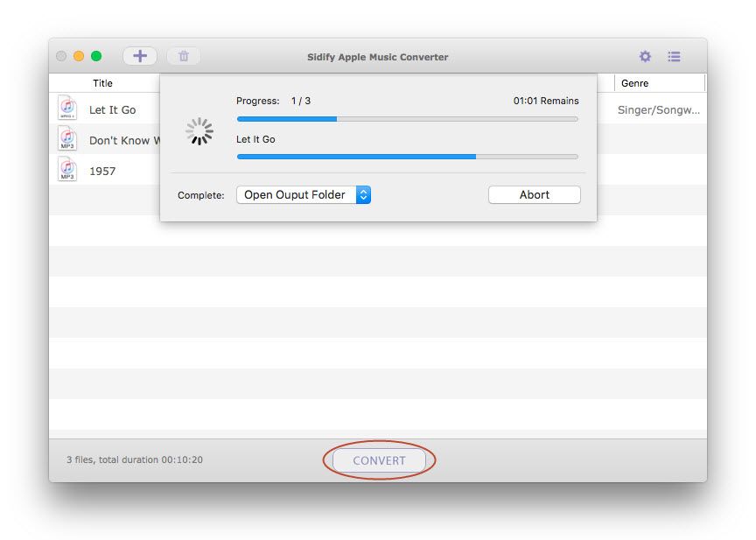Click the plus icon to add music files
Image resolution: width=756 pixels, height=540 pixels.
(x=140, y=56)
